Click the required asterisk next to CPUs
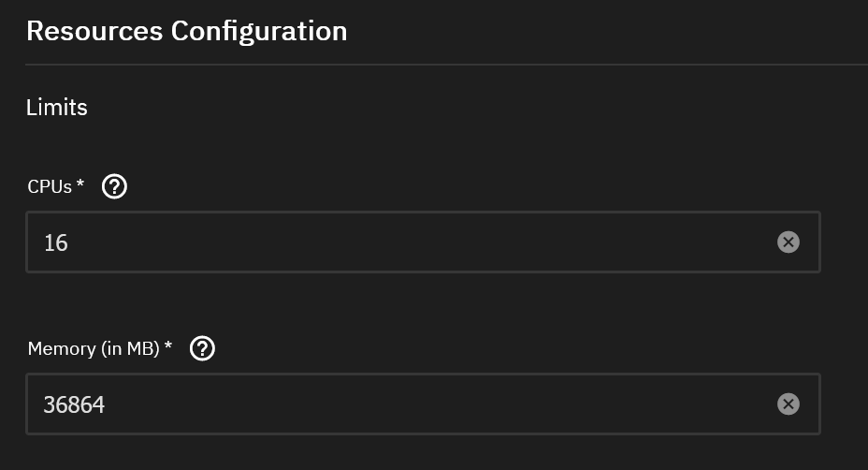868x470 pixels. point(80,185)
